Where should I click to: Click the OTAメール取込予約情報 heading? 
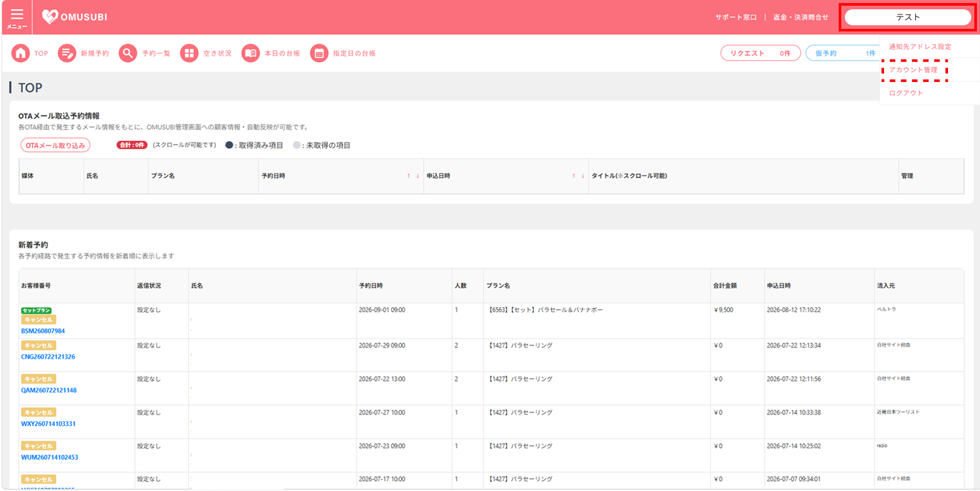(59, 116)
